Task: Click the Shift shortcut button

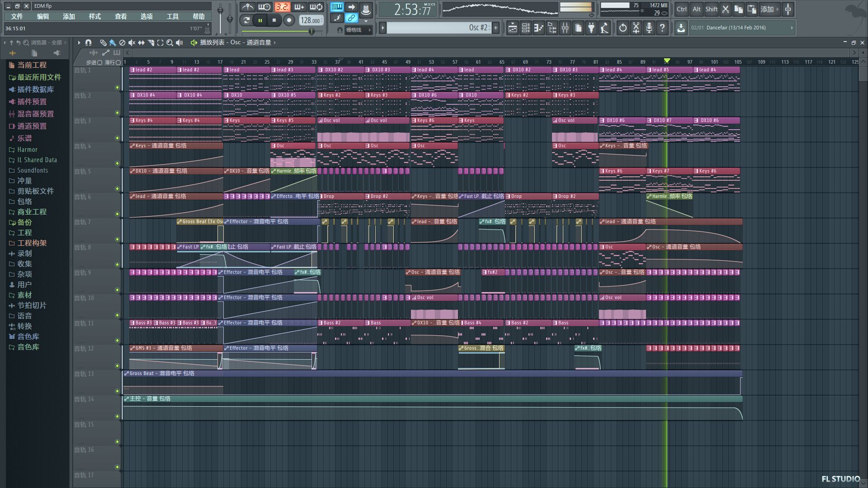Action: pyautogui.click(x=712, y=9)
